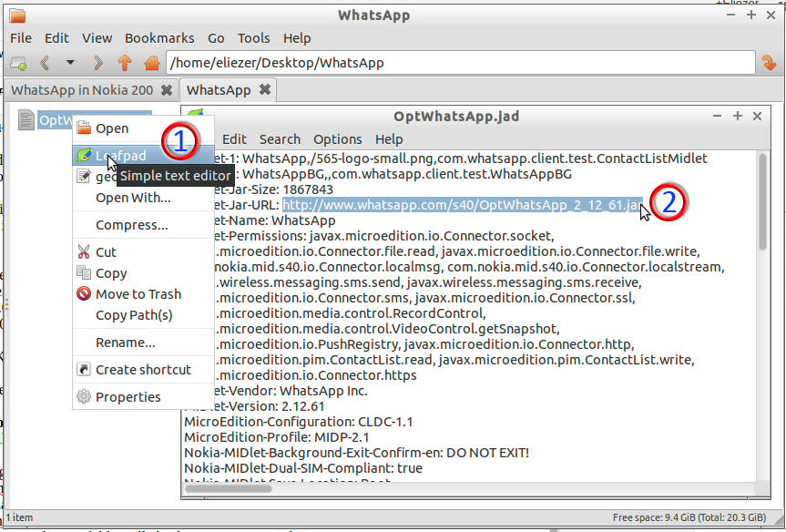Choose Copy Path(s) from context menu

click(x=143, y=315)
